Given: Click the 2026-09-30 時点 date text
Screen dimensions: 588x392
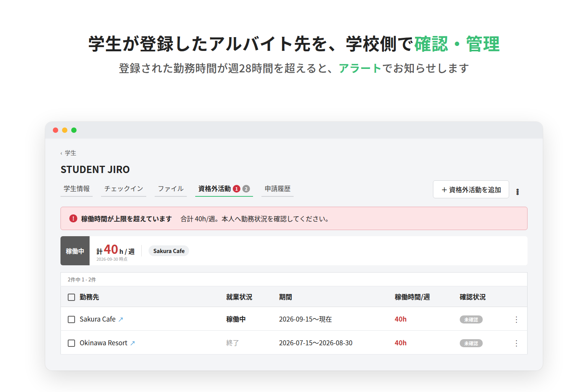Looking at the screenshot, I should [x=112, y=259].
